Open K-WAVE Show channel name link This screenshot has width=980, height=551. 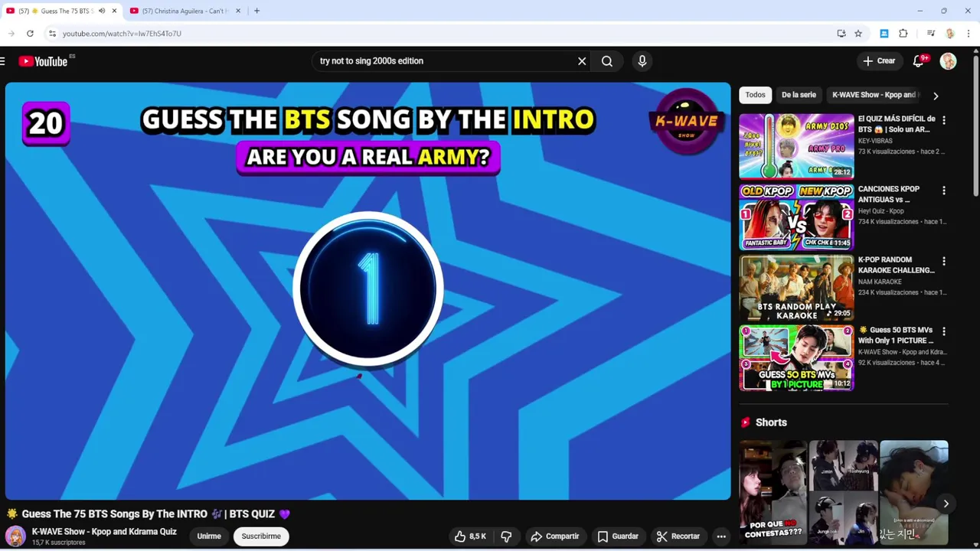coord(104,532)
